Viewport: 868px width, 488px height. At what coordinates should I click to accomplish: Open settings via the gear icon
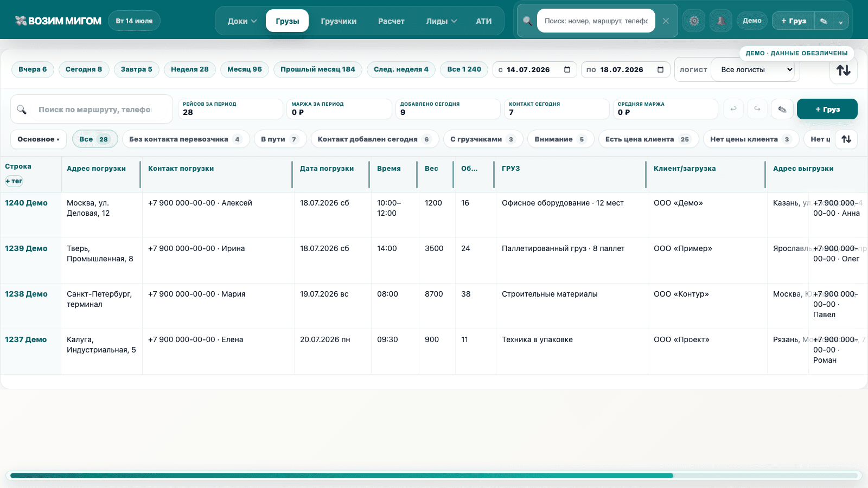(694, 21)
